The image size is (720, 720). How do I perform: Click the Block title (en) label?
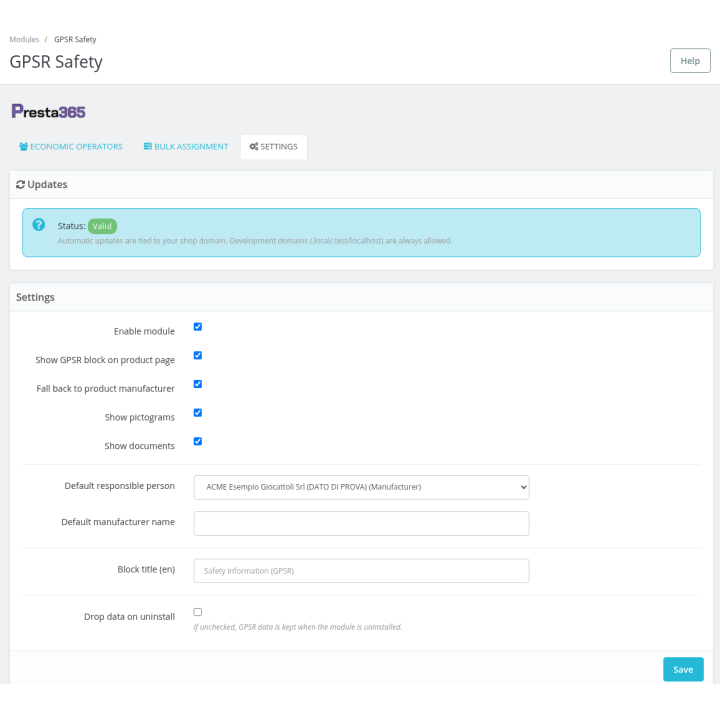pyautogui.click(x=146, y=570)
